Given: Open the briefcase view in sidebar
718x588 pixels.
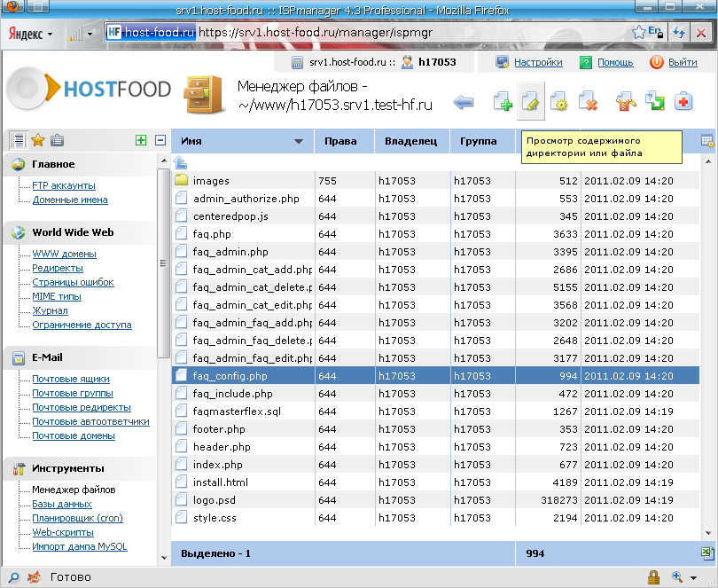Looking at the screenshot, I should click(x=57, y=140).
